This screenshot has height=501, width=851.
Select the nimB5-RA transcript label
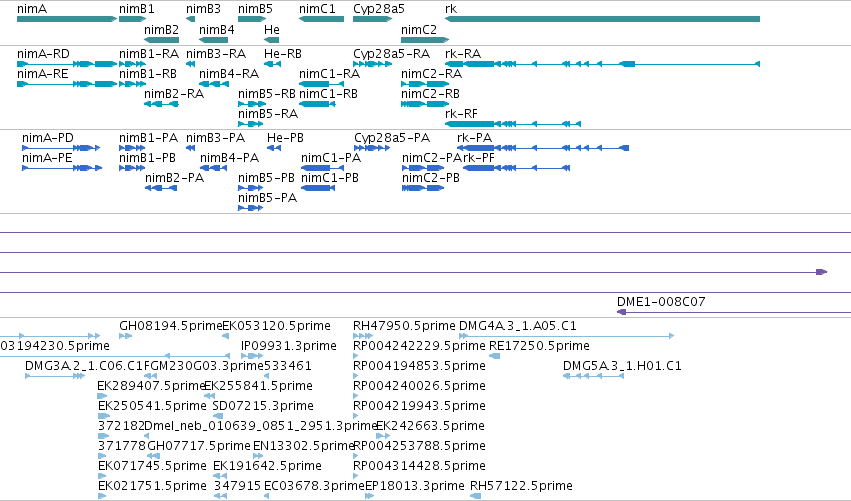(x=268, y=114)
